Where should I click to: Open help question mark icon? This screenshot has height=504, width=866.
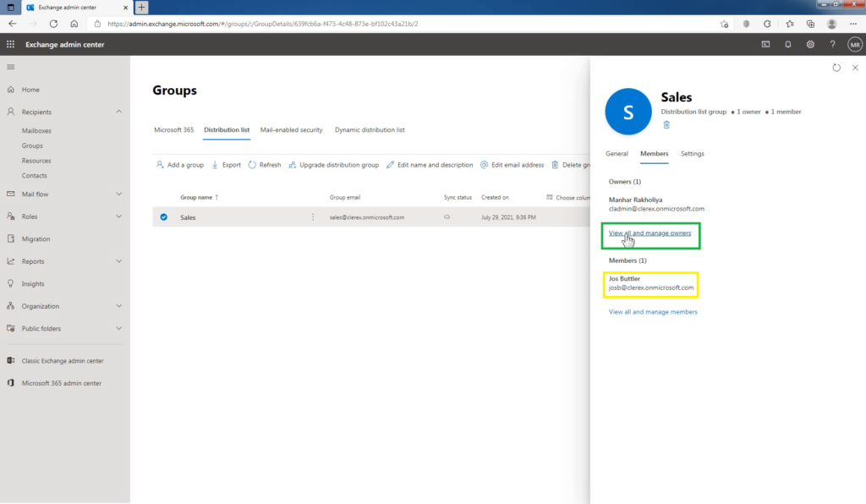click(x=832, y=44)
